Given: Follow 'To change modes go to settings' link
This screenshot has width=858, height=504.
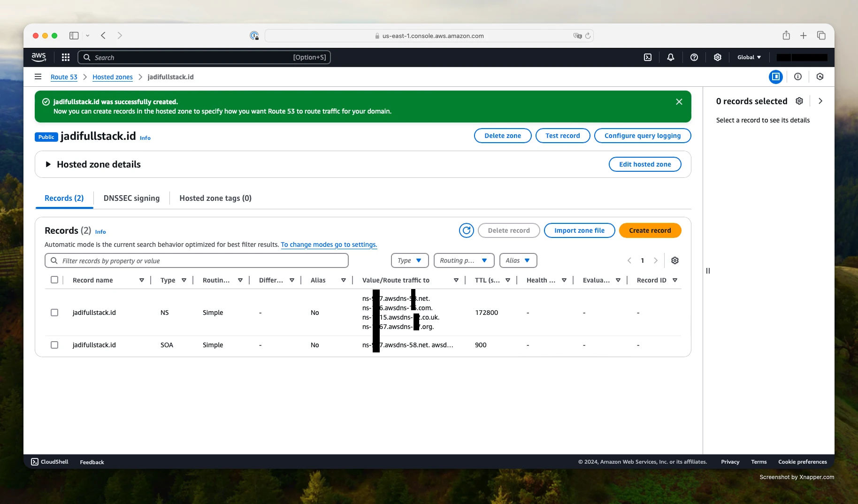Looking at the screenshot, I should point(329,244).
